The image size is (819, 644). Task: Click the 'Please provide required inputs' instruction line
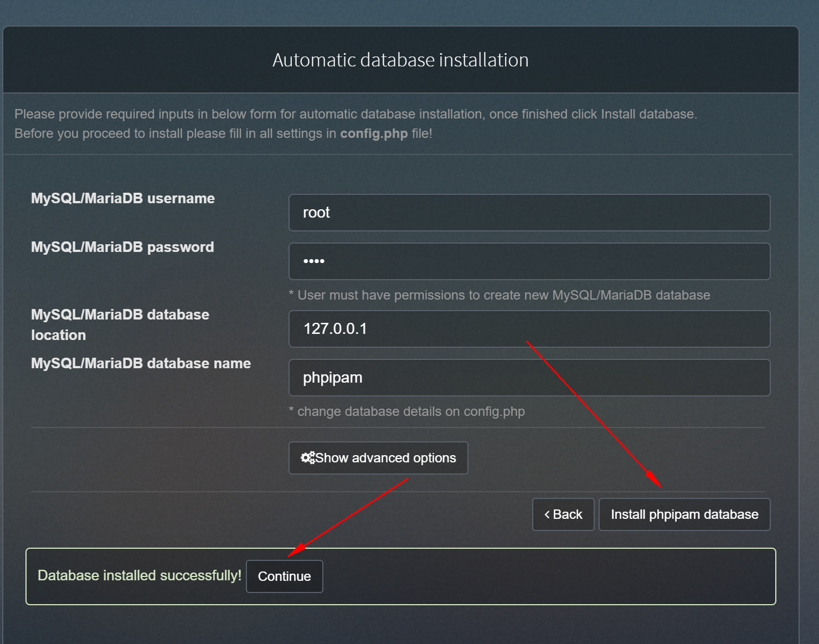pyautogui.click(x=356, y=114)
